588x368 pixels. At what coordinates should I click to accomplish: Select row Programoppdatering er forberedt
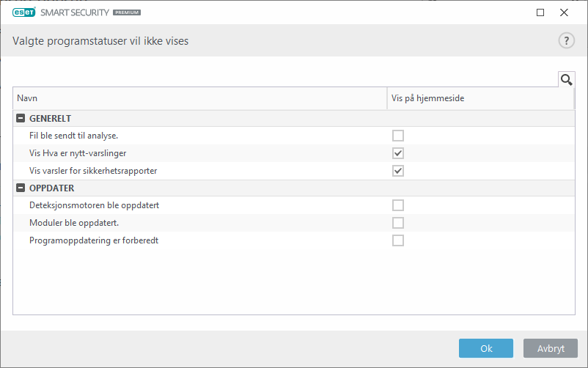[293, 240]
